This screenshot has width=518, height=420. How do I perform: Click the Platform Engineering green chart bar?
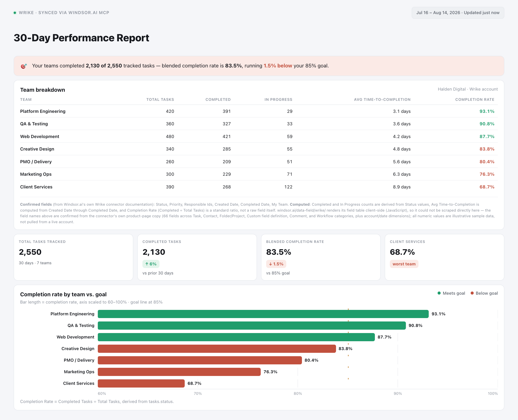pyautogui.click(x=263, y=314)
